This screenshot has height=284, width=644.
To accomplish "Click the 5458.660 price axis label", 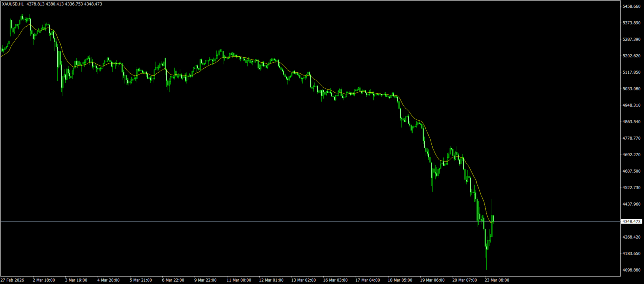I will (x=632, y=6).
